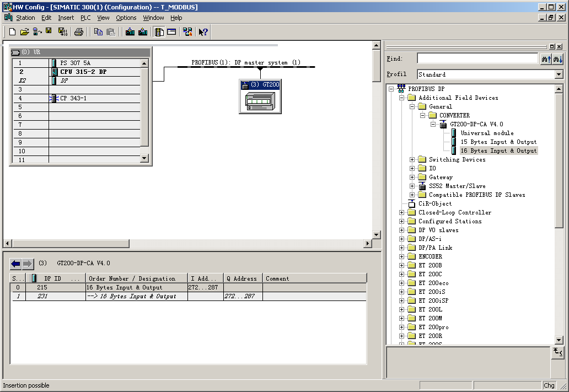Open the View menu
569x392 pixels.
coord(103,18)
